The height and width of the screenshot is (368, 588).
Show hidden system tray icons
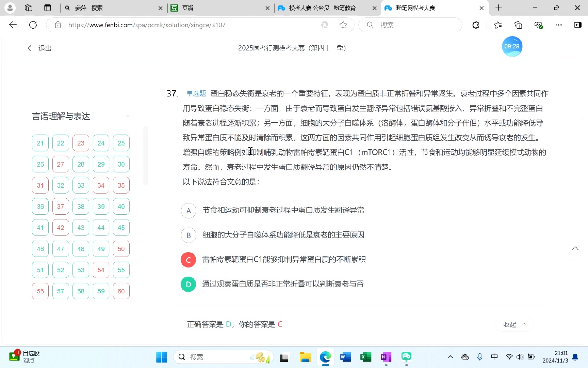tap(450, 357)
